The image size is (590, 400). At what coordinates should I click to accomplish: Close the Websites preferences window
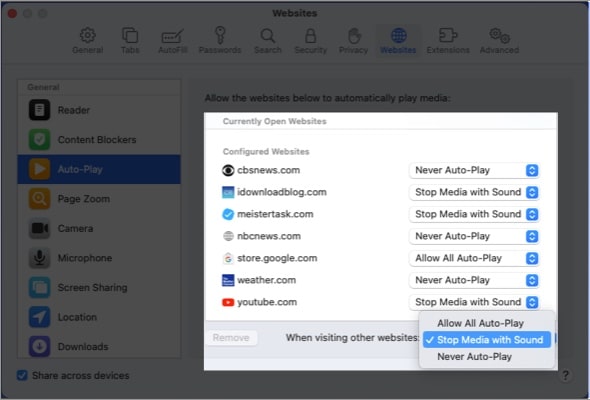(12, 14)
